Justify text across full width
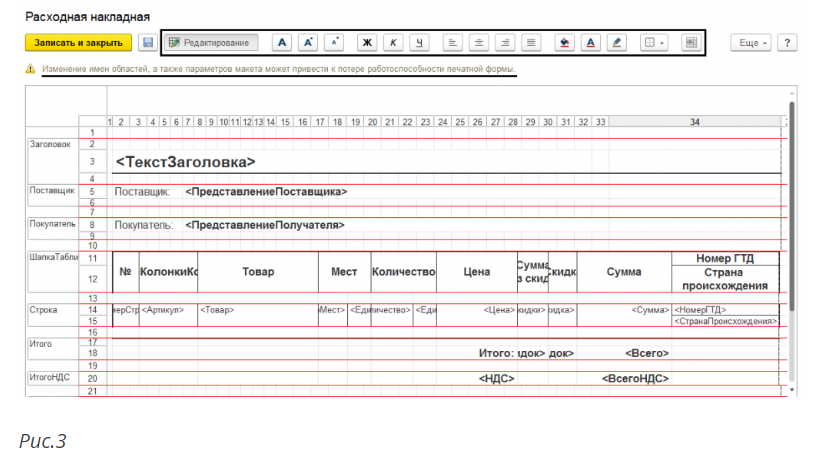 coord(531,43)
